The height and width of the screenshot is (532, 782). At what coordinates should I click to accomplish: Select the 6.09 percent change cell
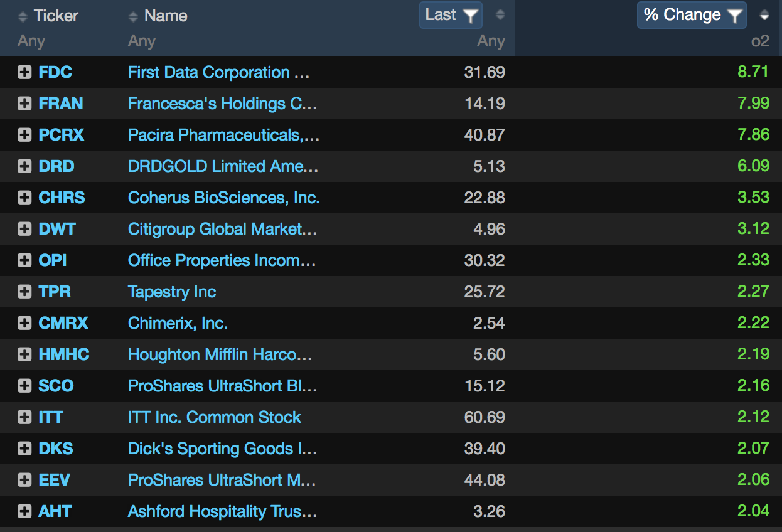pyautogui.click(x=753, y=166)
